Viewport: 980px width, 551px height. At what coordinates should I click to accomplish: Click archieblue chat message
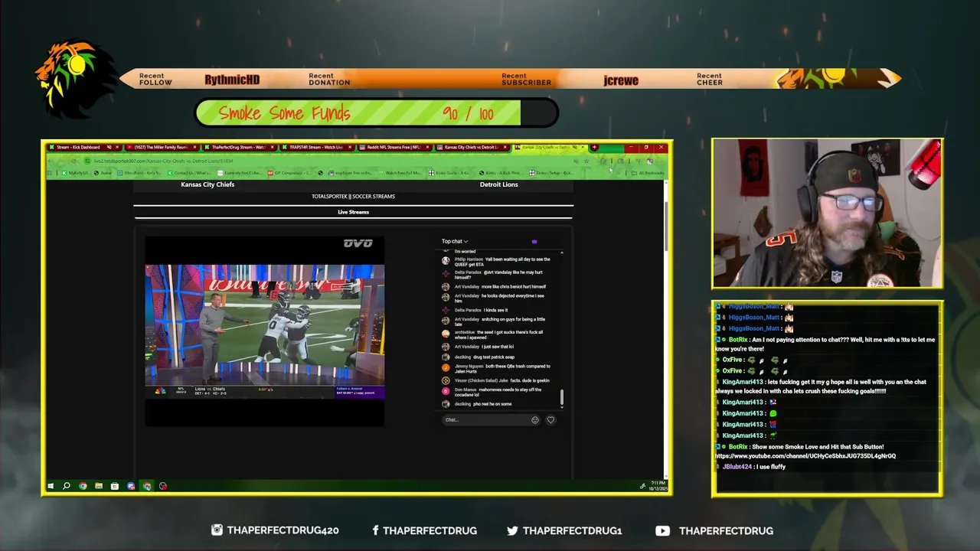pos(498,335)
